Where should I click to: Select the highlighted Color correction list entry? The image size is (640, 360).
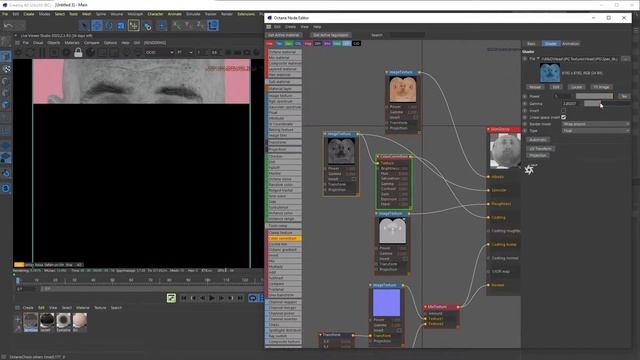[x=284, y=238]
